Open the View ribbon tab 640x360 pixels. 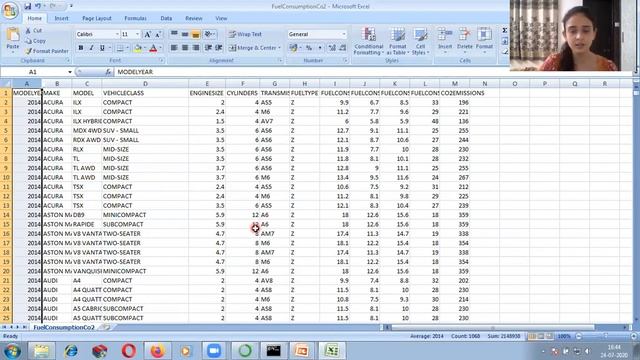221,18
